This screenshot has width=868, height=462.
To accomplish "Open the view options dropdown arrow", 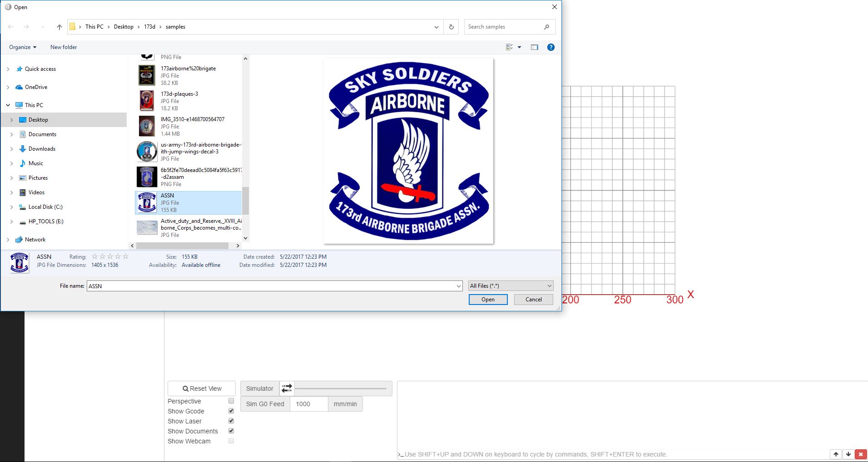I will [x=519, y=47].
